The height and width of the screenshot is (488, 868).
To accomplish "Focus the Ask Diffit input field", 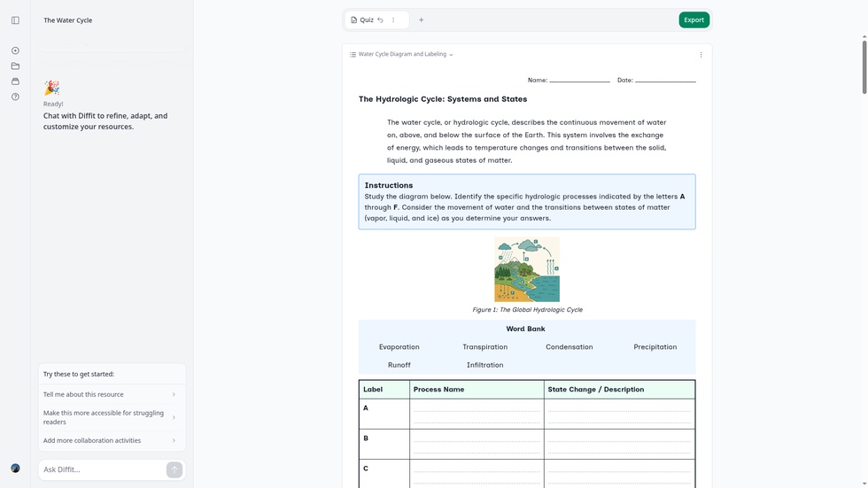I will (x=103, y=469).
